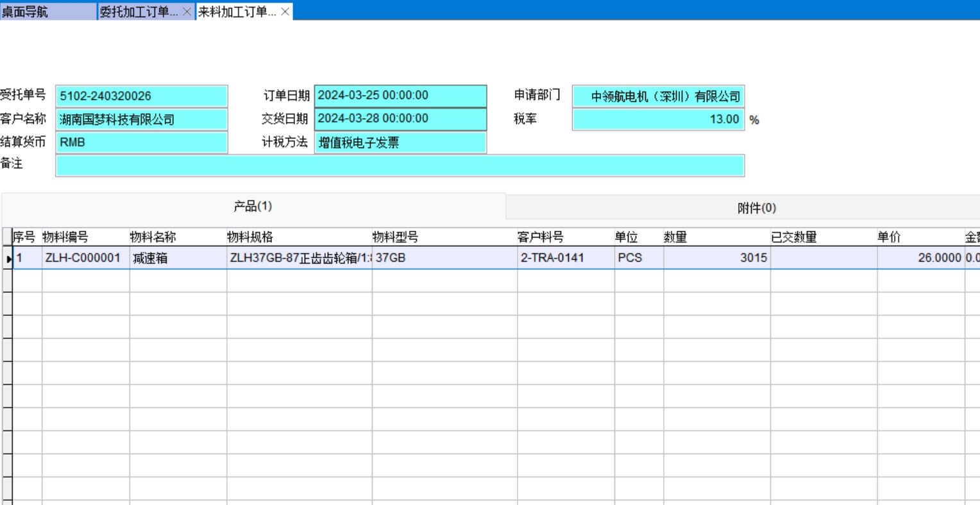Select the 结算货币 field showing RMB
Viewport: 980px width, 505px height.
(142, 142)
